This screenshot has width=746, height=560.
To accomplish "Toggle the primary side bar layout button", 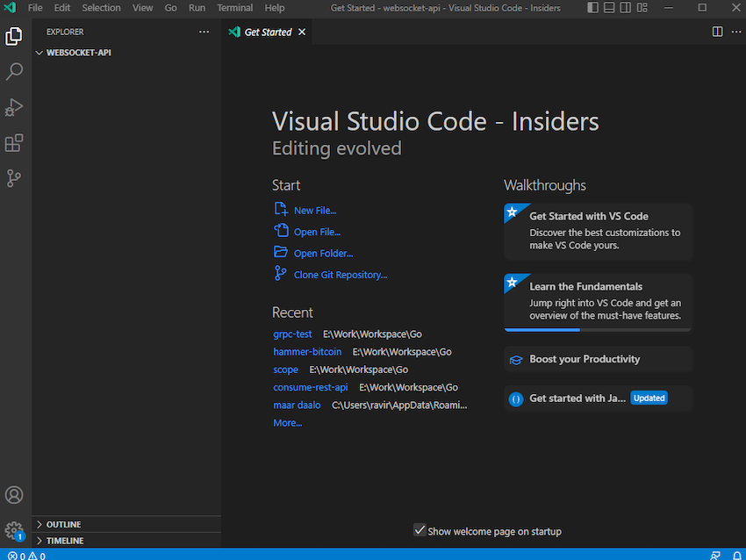I will (594, 8).
